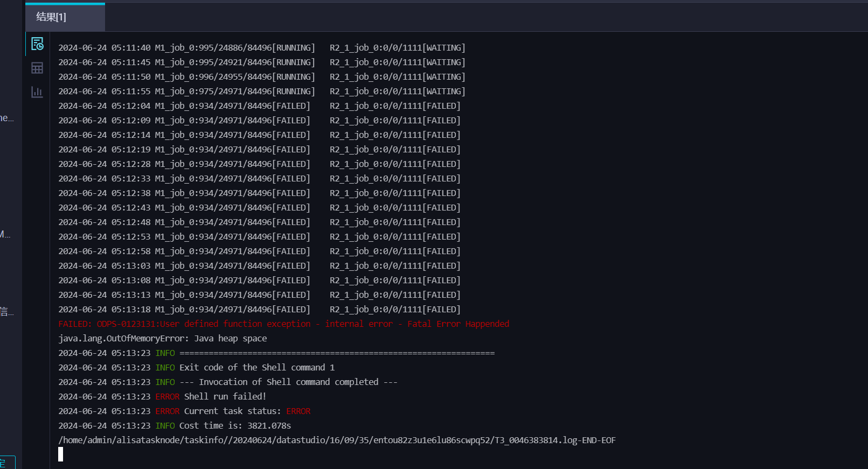Click the 'Invocation of Shell command completed' line
Screen dimensions: 868x469
[228, 382]
